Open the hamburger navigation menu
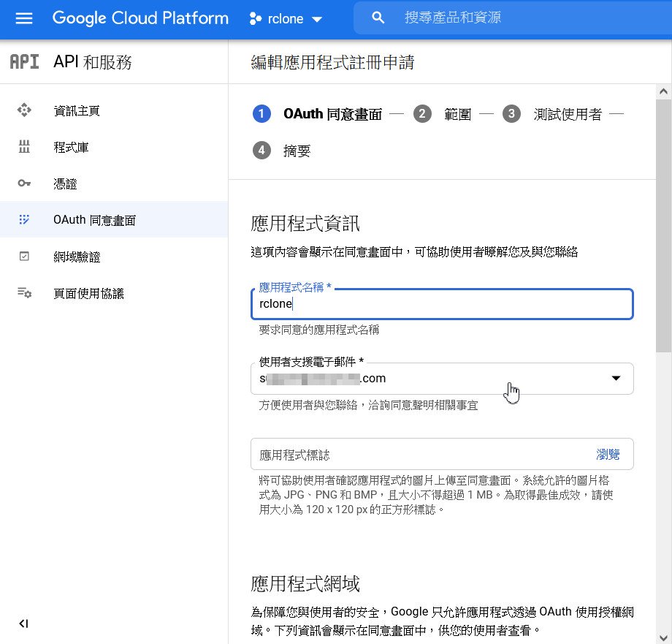 click(24, 18)
